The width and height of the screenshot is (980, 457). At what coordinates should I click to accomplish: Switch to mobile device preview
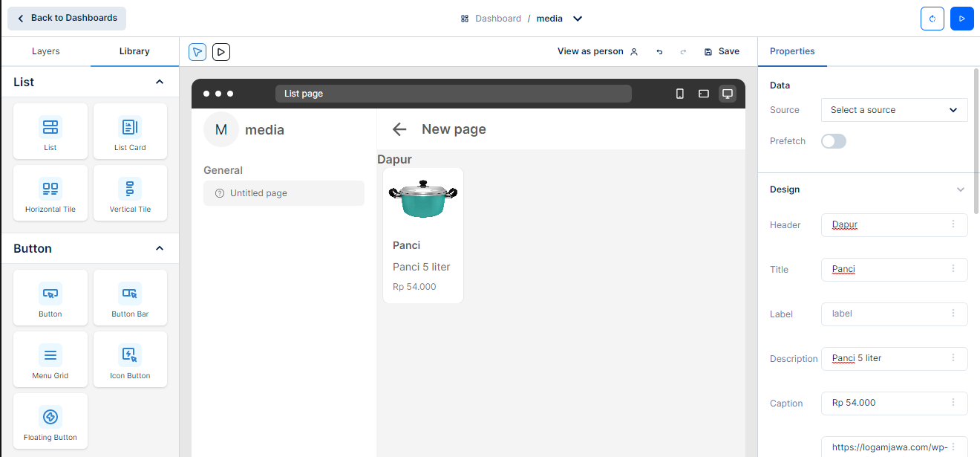(679, 94)
